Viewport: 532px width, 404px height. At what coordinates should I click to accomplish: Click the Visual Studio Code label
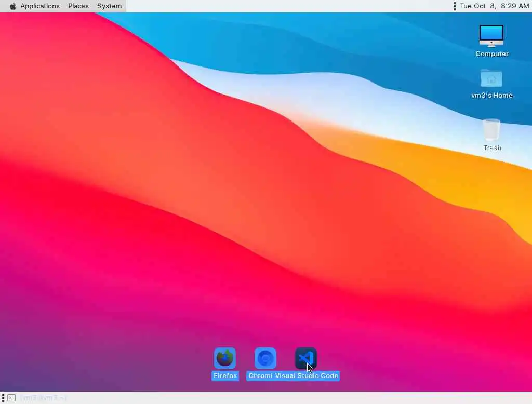tap(307, 376)
